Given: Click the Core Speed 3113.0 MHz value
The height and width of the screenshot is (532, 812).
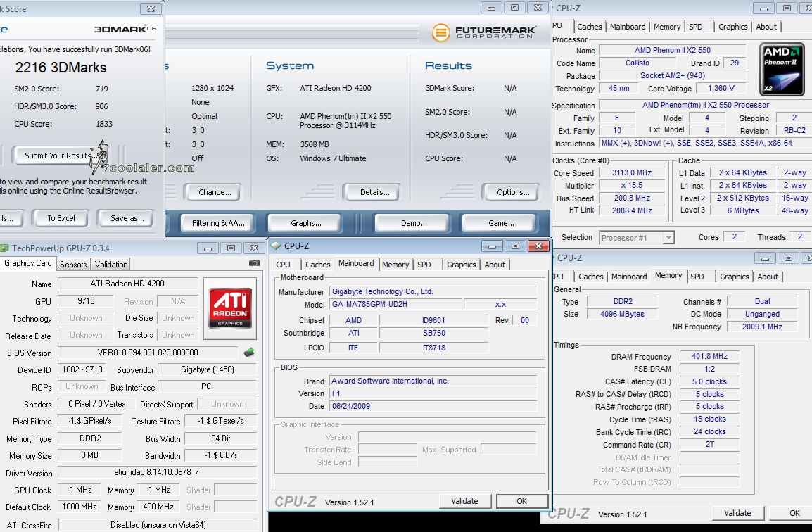Looking at the screenshot, I should pos(631,172).
